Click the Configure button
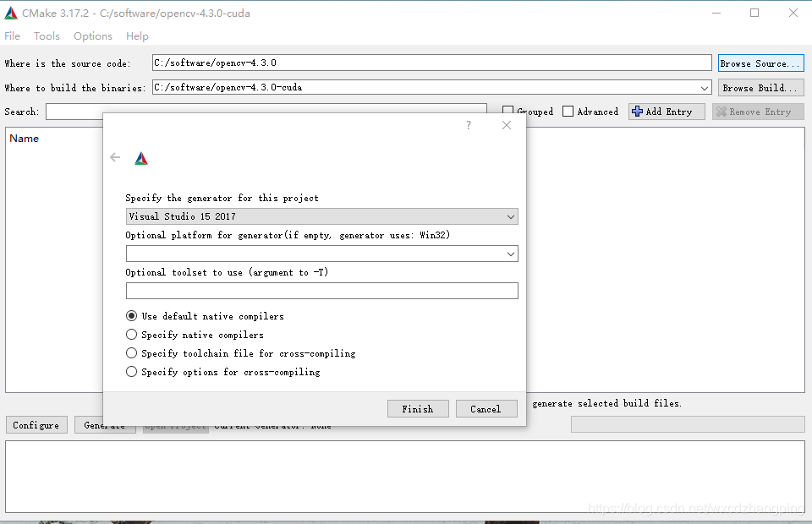Screen dimensions: 812x524 pos(36,424)
